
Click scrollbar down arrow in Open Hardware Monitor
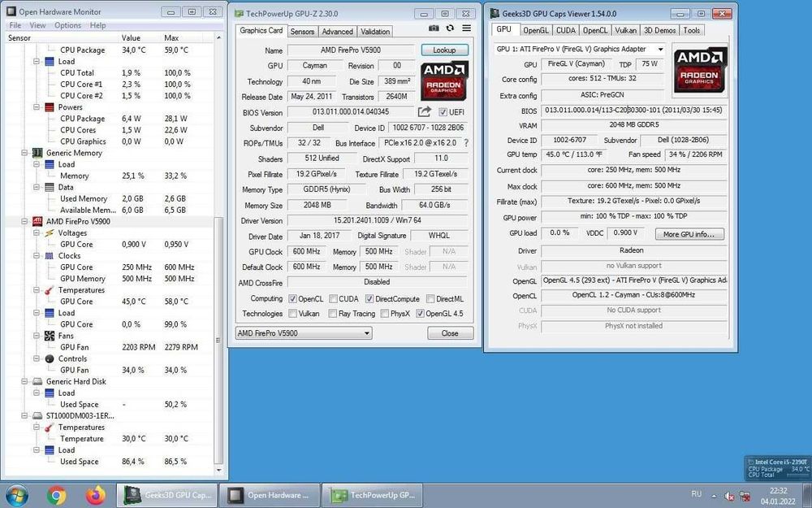pyautogui.click(x=218, y=470)
